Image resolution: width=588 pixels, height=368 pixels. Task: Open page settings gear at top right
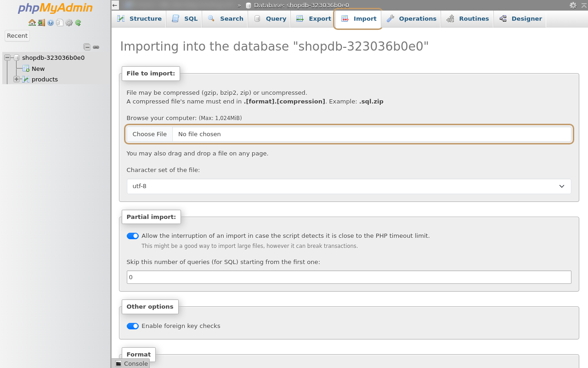573,6
